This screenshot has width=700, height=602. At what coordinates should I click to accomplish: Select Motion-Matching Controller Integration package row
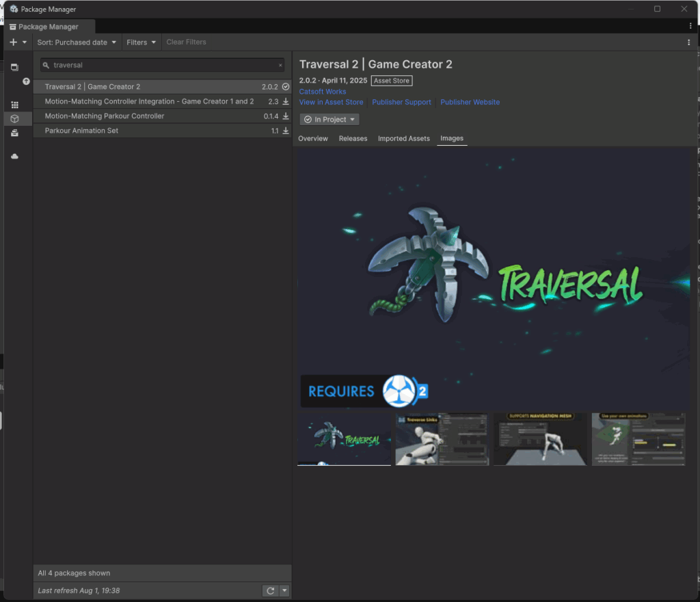point(163,101)
